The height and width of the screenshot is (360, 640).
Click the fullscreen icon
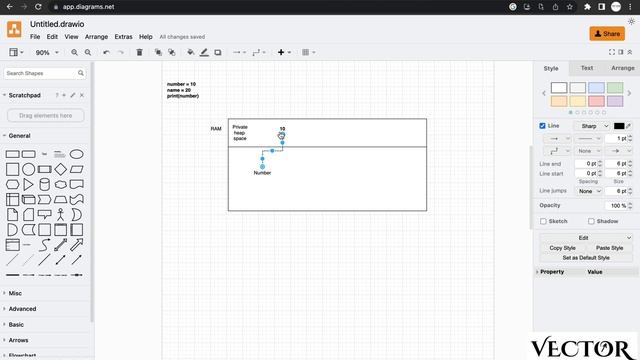pyautogui.click(x=611, y=52)
